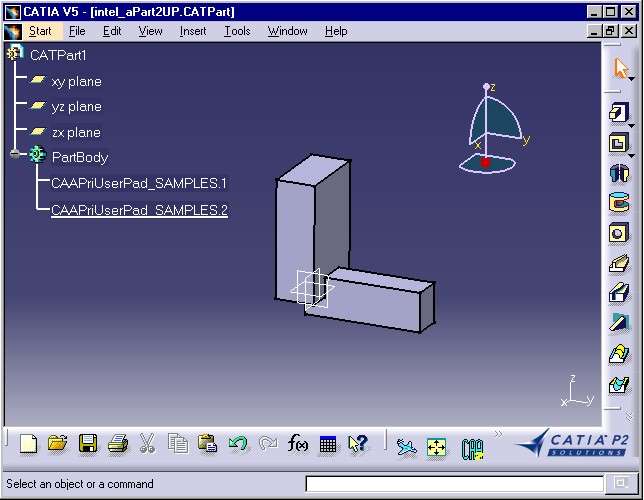644x500 pixels.
Task: Open the View menu
Action: pos(150,31)
